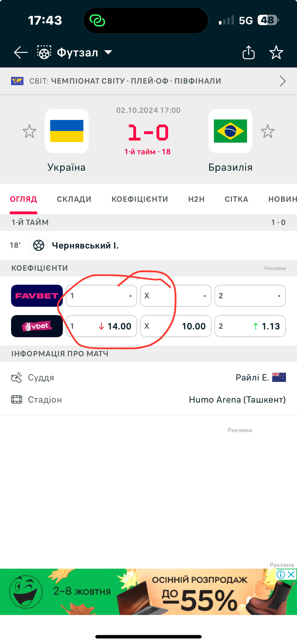Switch to the СКЛАДИ tab
Viewport: 297px width, 644px height.
(74, 199)
